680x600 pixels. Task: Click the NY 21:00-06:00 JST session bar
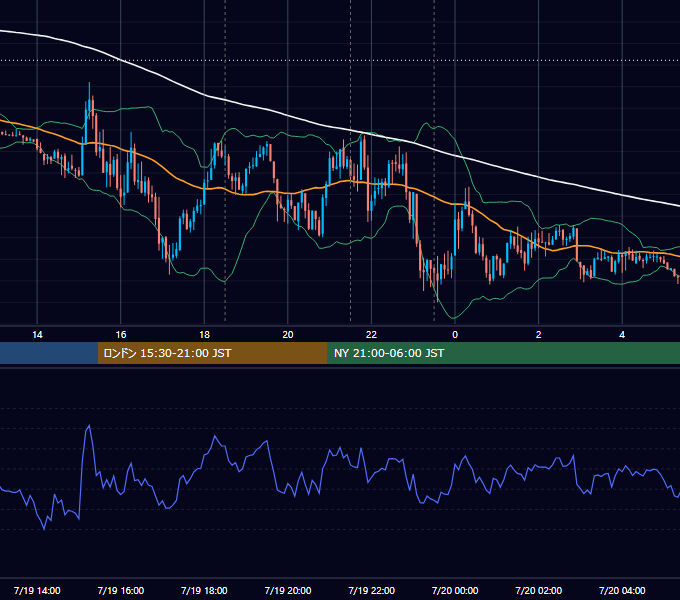pos(503,353)
